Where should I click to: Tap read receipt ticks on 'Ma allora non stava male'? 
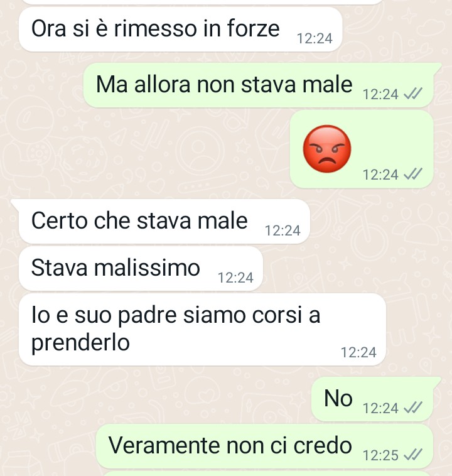click(413, 94)
